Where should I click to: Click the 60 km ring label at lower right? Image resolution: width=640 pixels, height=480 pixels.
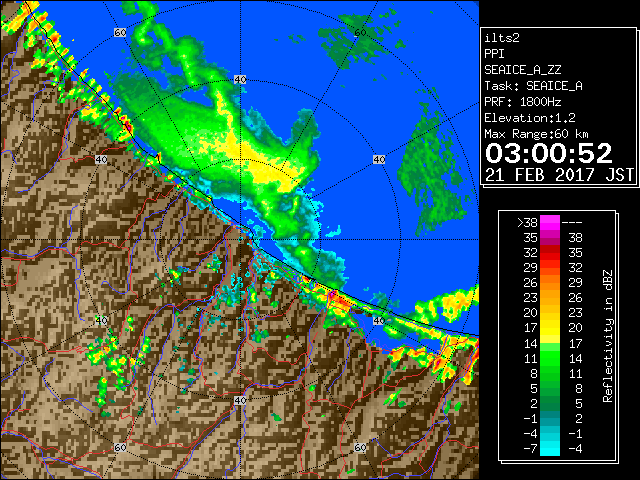360,447
